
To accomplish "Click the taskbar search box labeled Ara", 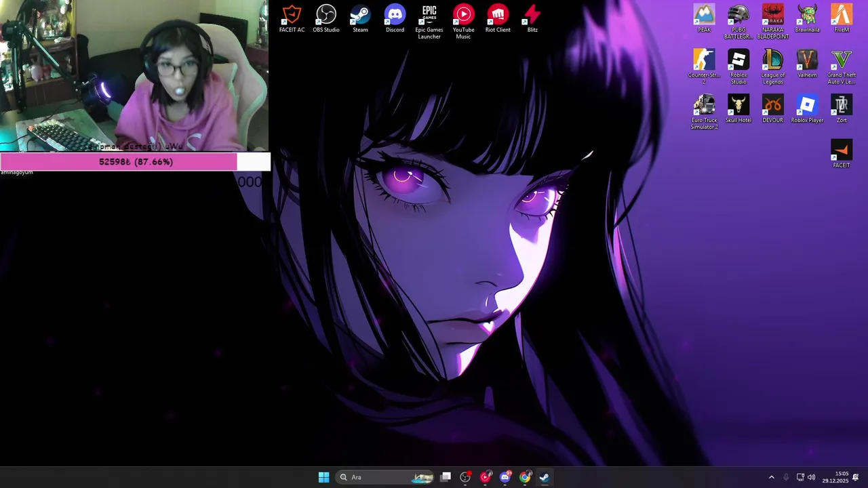I will click(384, 477).
